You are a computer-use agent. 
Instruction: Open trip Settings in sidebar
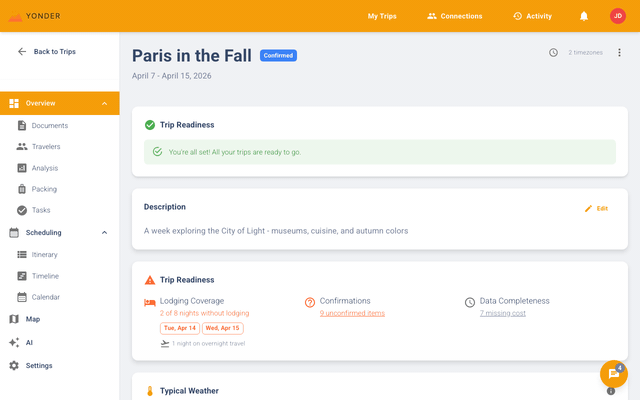tap(38, 365)
